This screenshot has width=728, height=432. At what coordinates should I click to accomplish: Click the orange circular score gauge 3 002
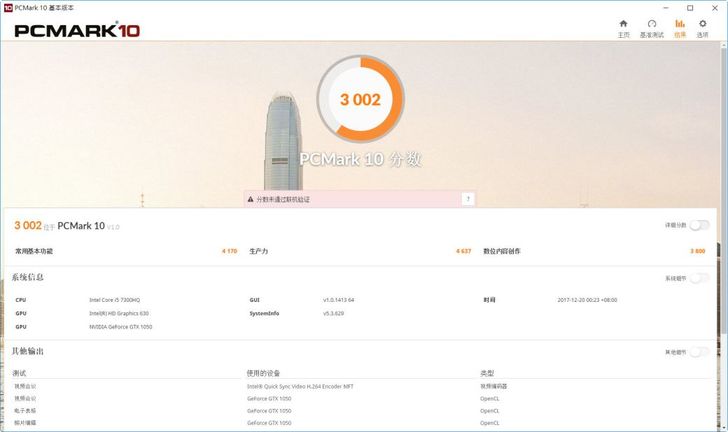[x=360, y=99]
